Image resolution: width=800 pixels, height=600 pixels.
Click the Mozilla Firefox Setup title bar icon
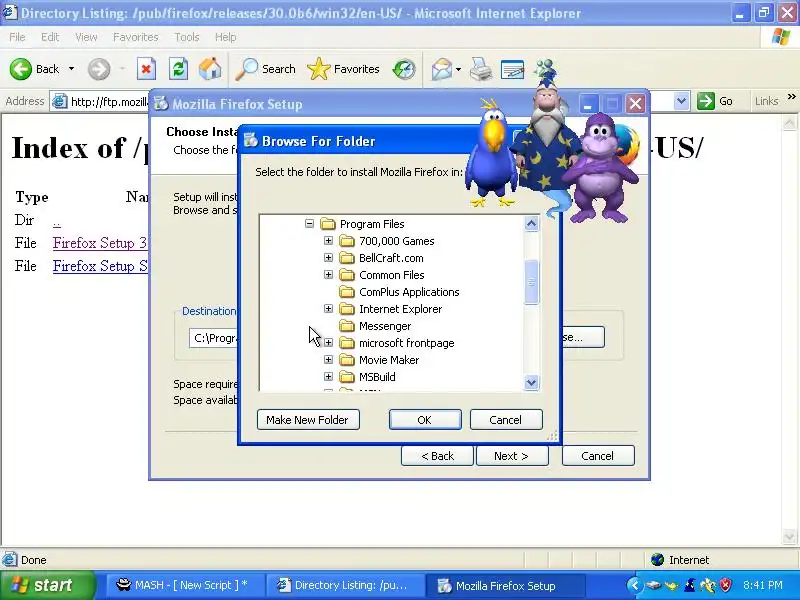pos(161,104)
